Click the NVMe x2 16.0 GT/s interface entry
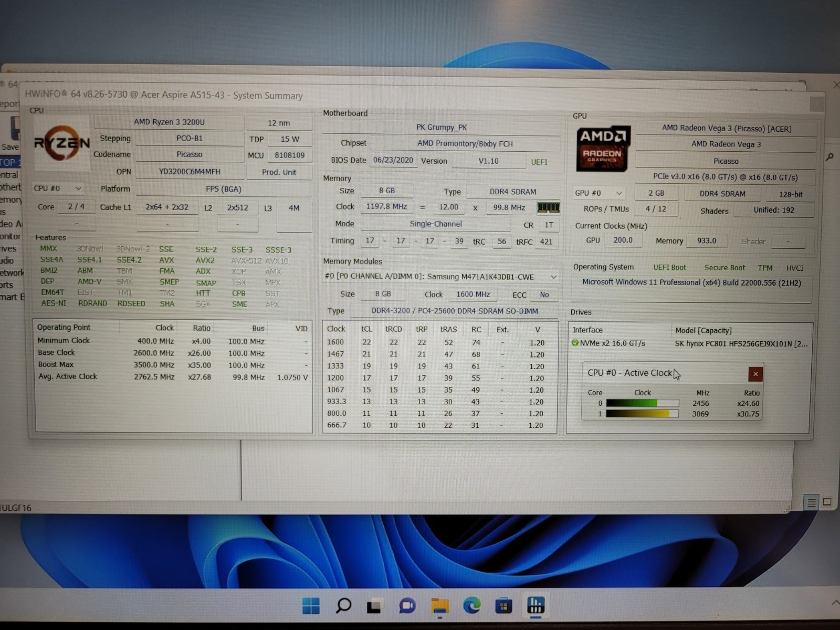The height and width of the screenshot is (630, 840). [612, 343]
